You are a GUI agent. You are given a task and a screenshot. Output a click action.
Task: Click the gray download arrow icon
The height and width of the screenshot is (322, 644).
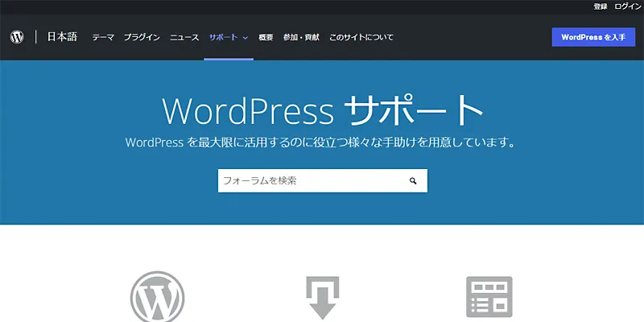[322, 298]
